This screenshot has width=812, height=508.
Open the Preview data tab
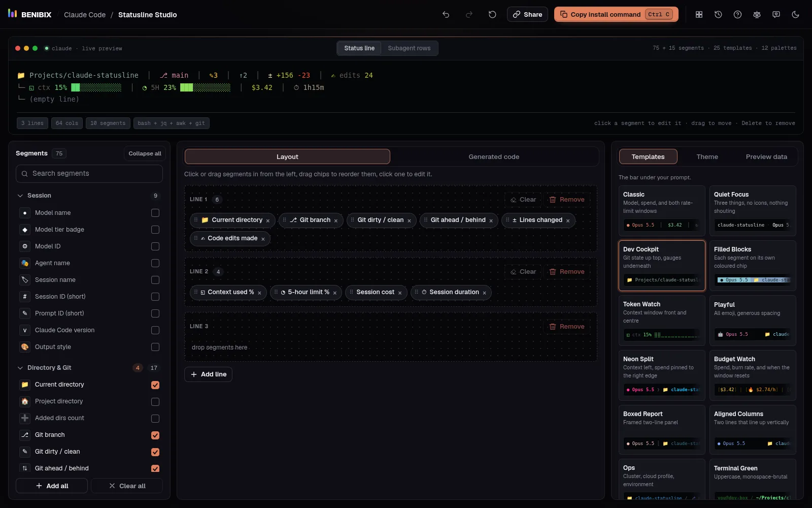pos(766,156)
